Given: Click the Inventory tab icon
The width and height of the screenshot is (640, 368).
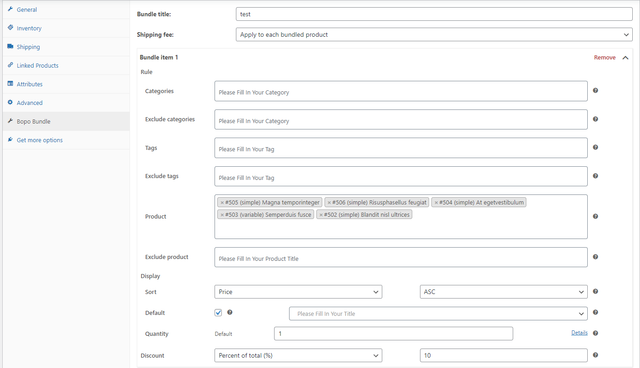Looking at the screenshot, I should click(x=10, y=28).
